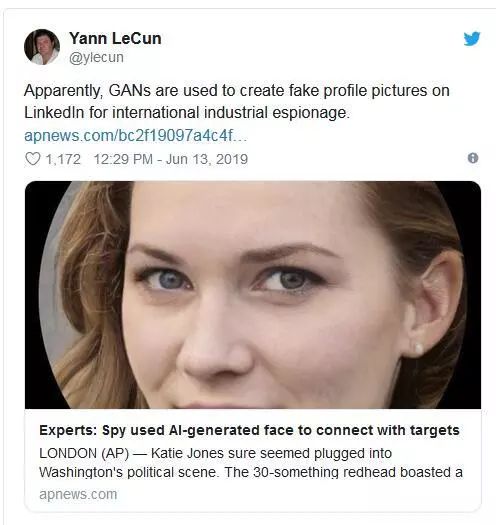Image resolution: width=496 pixels, height=525 pixels.
Task: Click the 'Washington's political scene' text line
Action: (129, 472)
